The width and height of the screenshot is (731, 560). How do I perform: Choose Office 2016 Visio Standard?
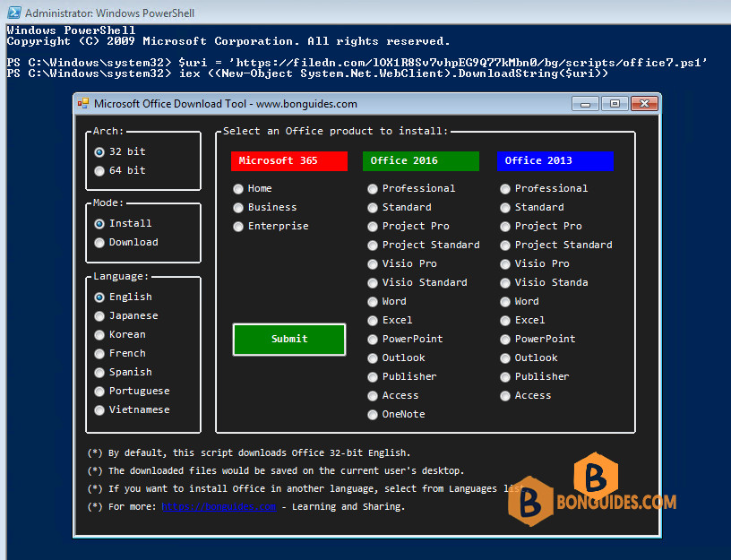(x=417, y=282)
